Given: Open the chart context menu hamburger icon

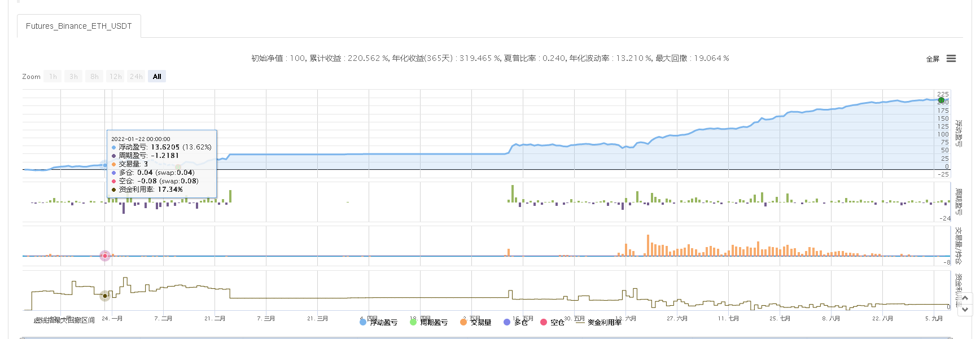Looking at the screenshot, I should [951, 59].
